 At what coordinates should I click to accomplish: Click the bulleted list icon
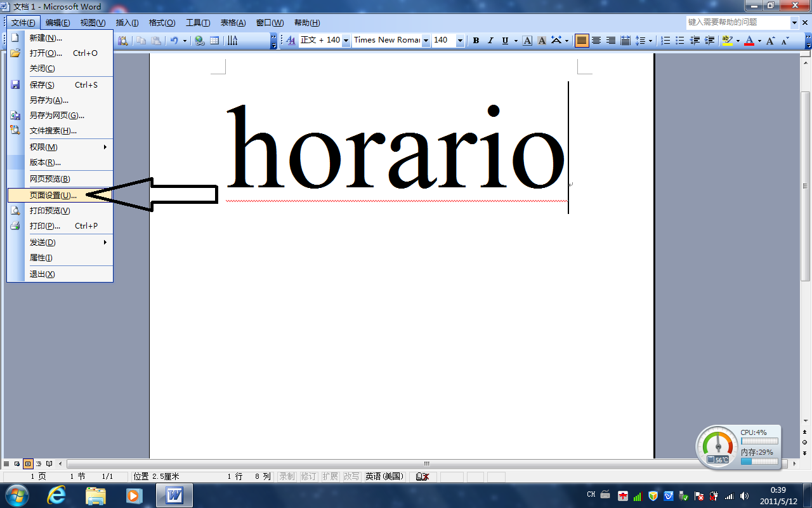[680, 41]
